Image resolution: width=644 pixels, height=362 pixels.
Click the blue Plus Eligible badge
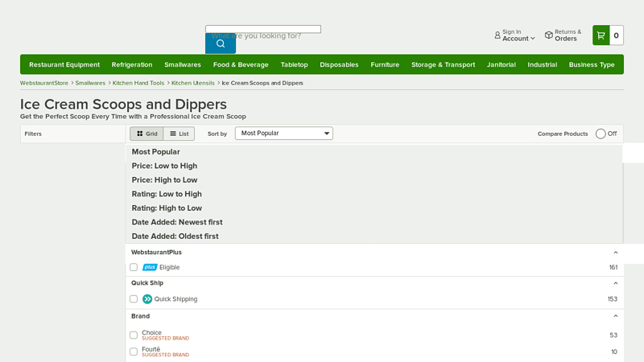[150, 267]
